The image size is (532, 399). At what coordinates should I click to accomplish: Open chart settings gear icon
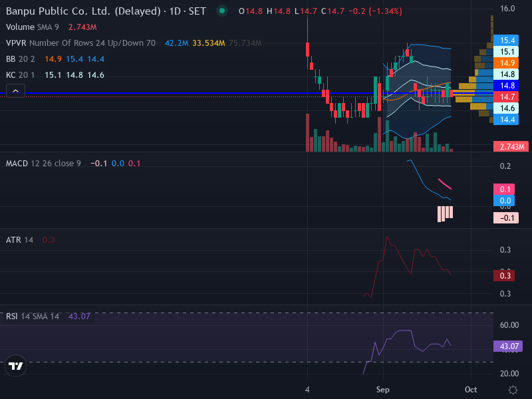tap(513, 390)
